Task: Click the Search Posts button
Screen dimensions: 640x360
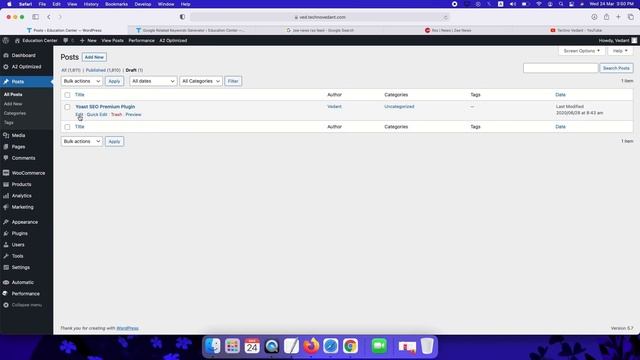Action: [x=616, y=68]
